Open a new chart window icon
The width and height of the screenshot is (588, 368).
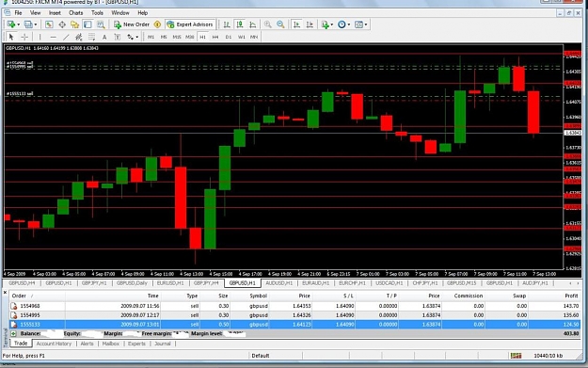pyautogui.click(x=11, y=24)
